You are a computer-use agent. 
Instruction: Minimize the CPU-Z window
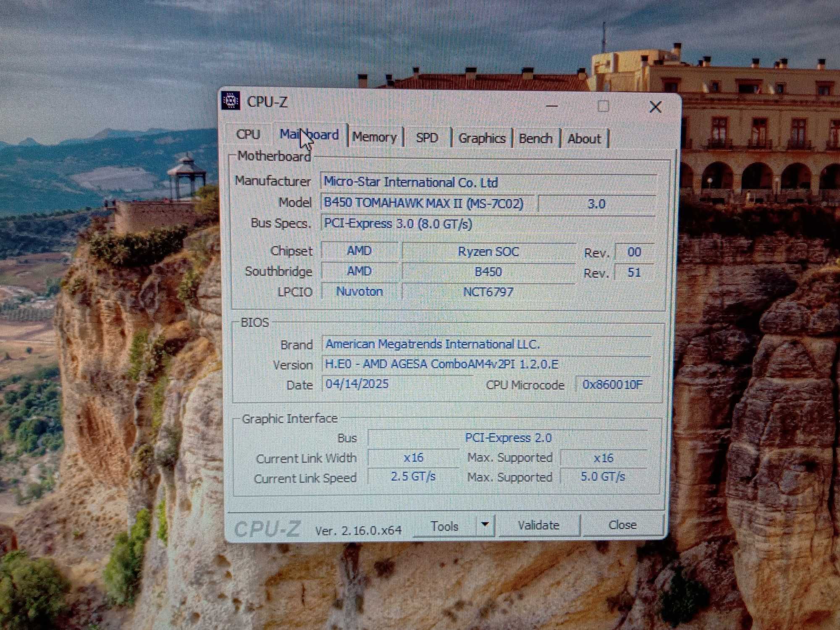(x=551, y=105)
